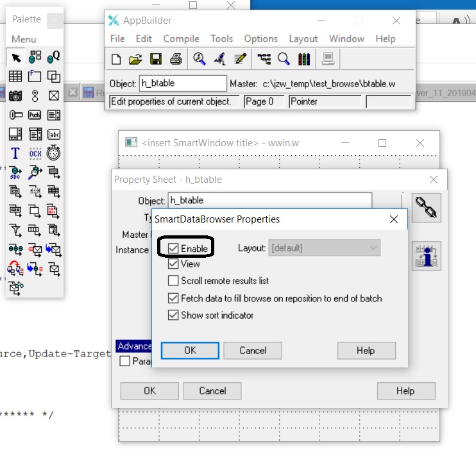Click the Save disk icon in AppBuilder

(x=156, y=59)
